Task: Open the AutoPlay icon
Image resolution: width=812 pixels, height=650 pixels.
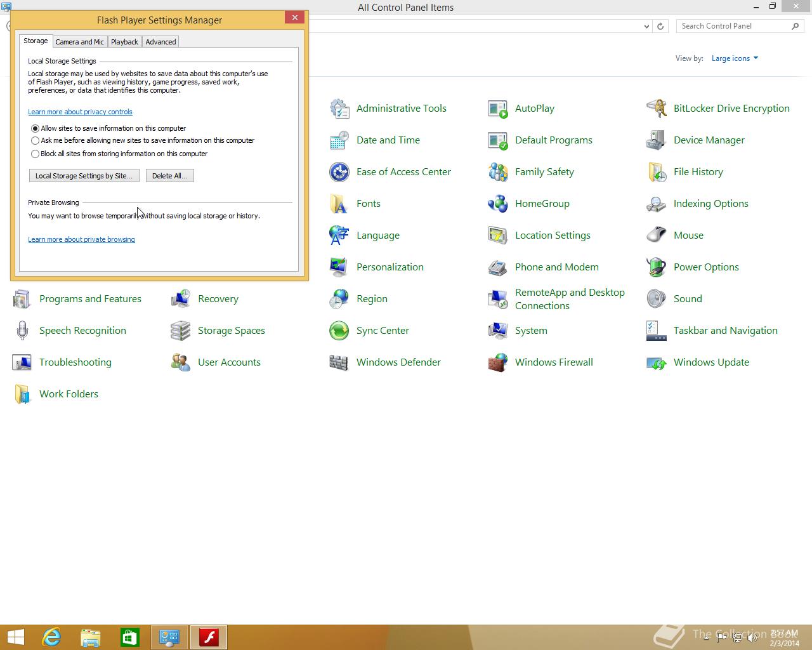Action: point(498,109)
